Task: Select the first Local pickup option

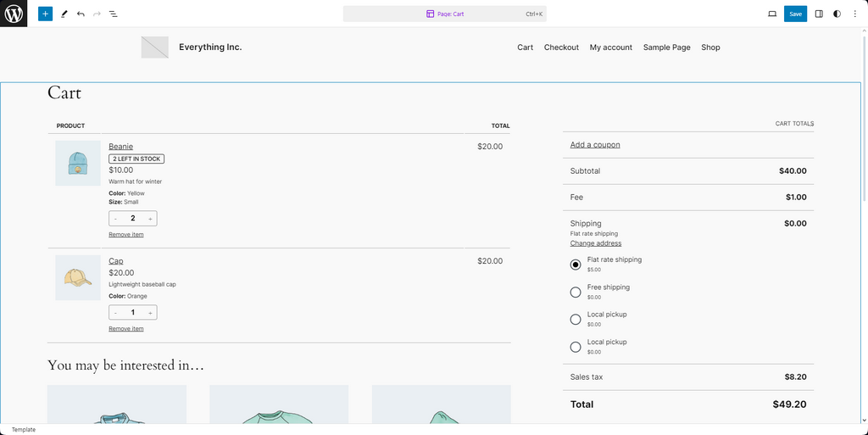Action: click(x=576, y=320)
